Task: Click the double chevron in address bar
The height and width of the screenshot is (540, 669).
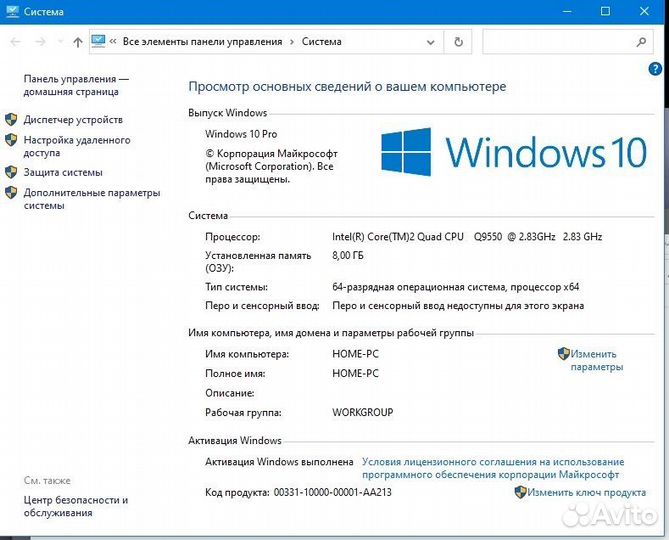Action: (113, 41)
